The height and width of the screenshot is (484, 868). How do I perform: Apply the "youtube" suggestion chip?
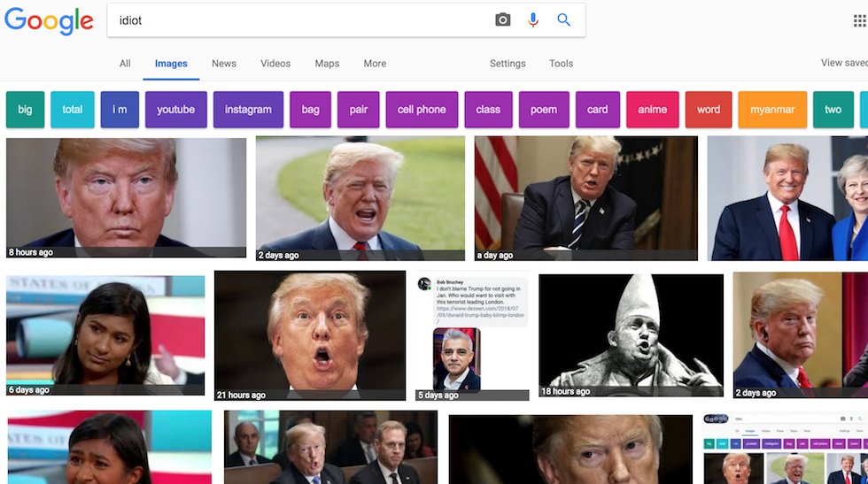[x=175, y=110]
